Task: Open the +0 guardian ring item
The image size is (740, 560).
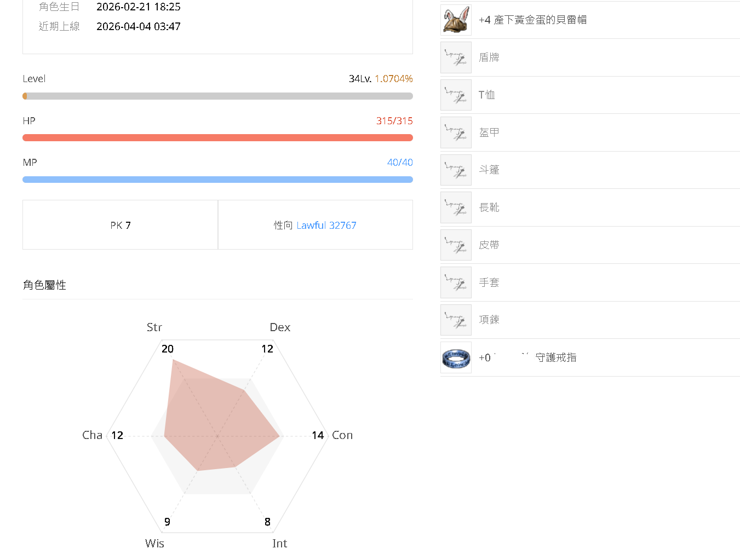Action: [x=527, y=357]
